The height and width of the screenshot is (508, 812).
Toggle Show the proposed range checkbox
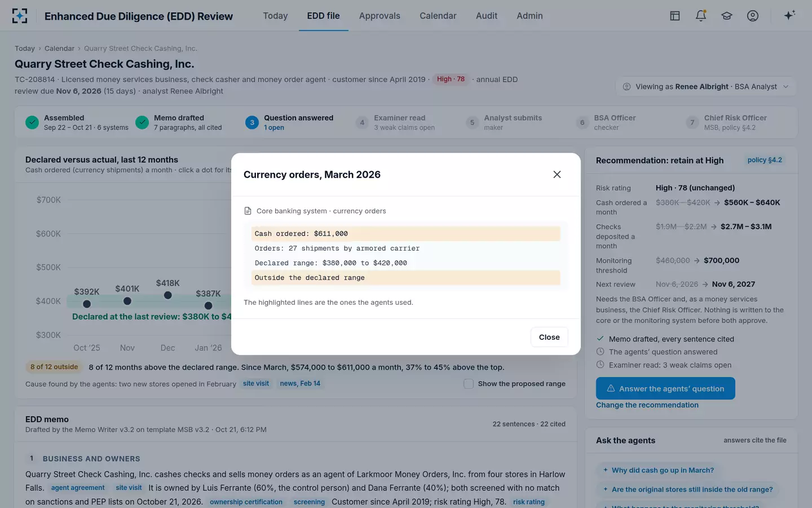(469, 384)
